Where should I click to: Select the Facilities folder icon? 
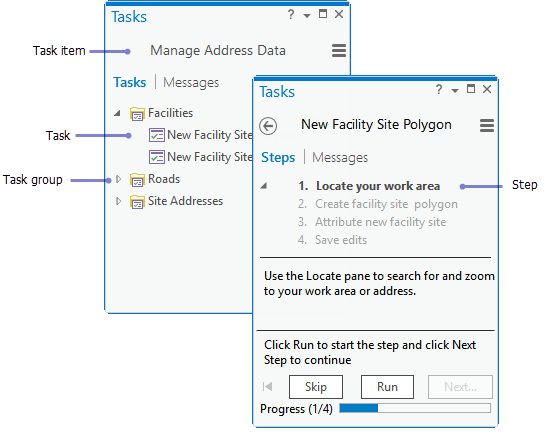pos(137,113)
